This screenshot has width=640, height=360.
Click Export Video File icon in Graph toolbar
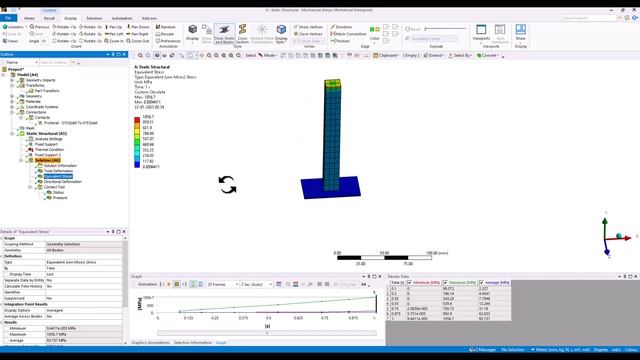click(279, 284)
